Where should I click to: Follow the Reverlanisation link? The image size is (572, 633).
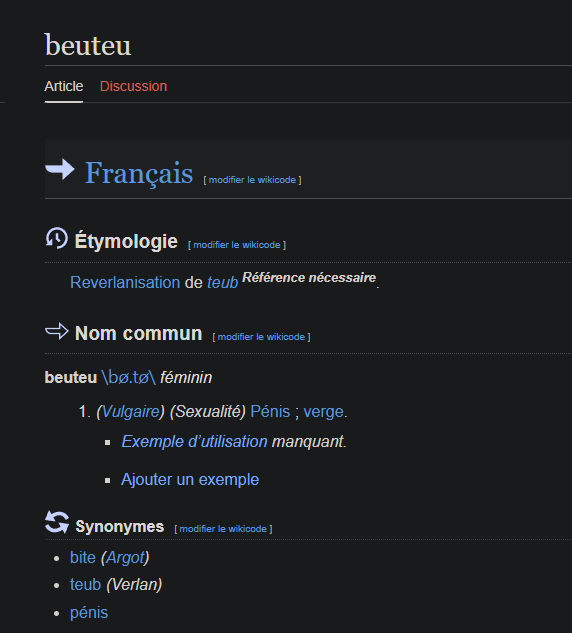coord(125,282)
